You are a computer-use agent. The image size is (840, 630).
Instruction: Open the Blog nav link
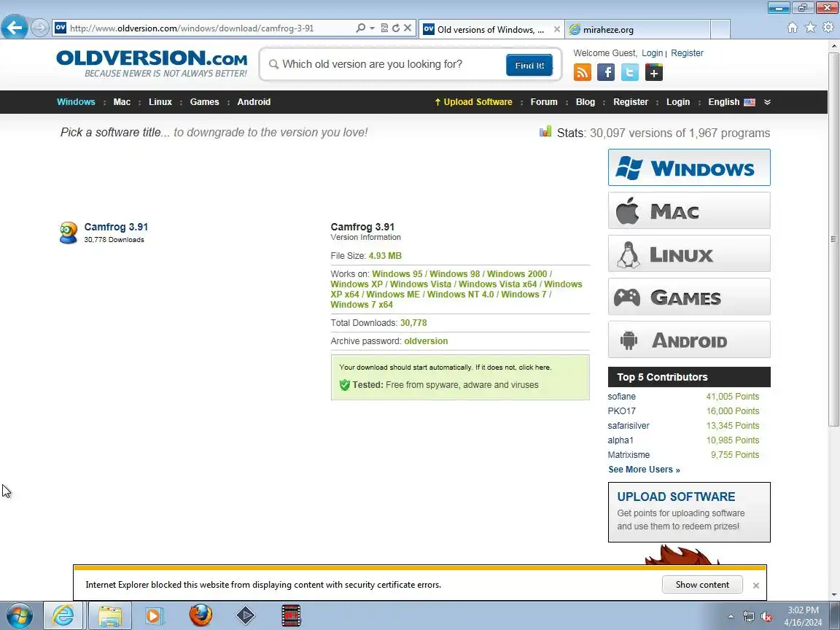tap(585, 102)
